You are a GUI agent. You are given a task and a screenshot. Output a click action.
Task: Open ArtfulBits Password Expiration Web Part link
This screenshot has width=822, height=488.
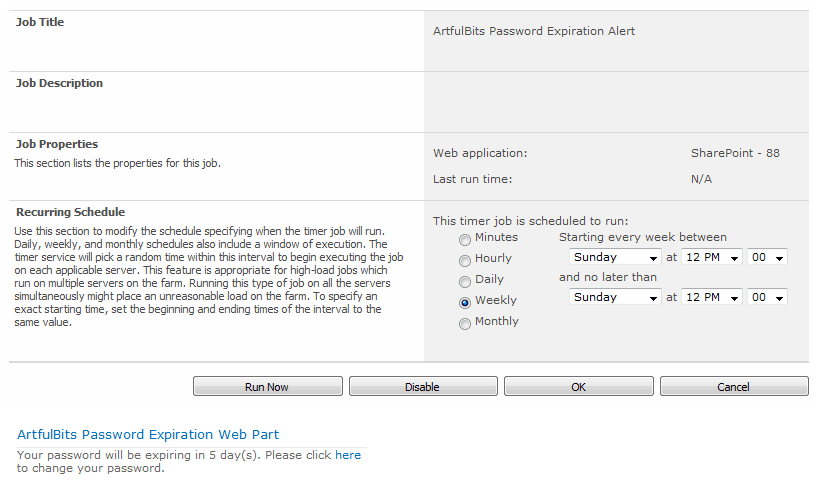pos(148,435)
